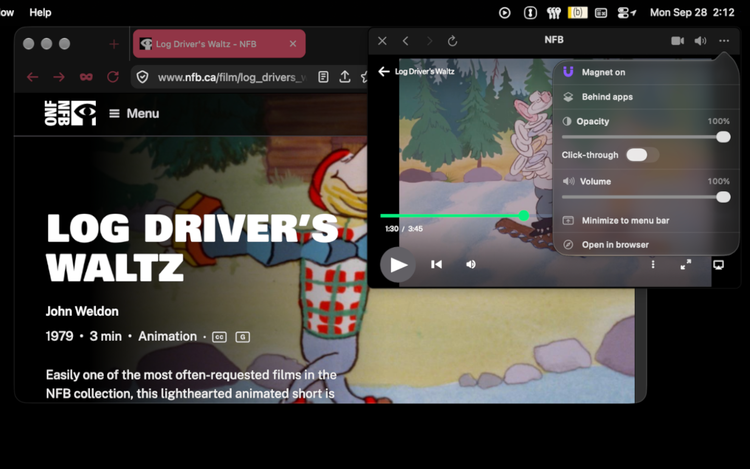Viewport: 750px width, 469px height.
Task: Reload the NFB page in browser
Action: [113, 77]
